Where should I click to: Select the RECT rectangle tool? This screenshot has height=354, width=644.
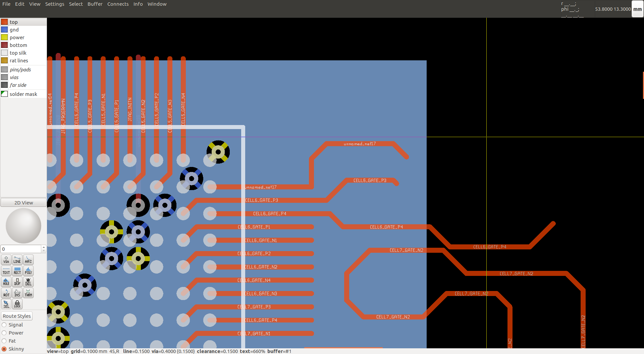point(17,271)
